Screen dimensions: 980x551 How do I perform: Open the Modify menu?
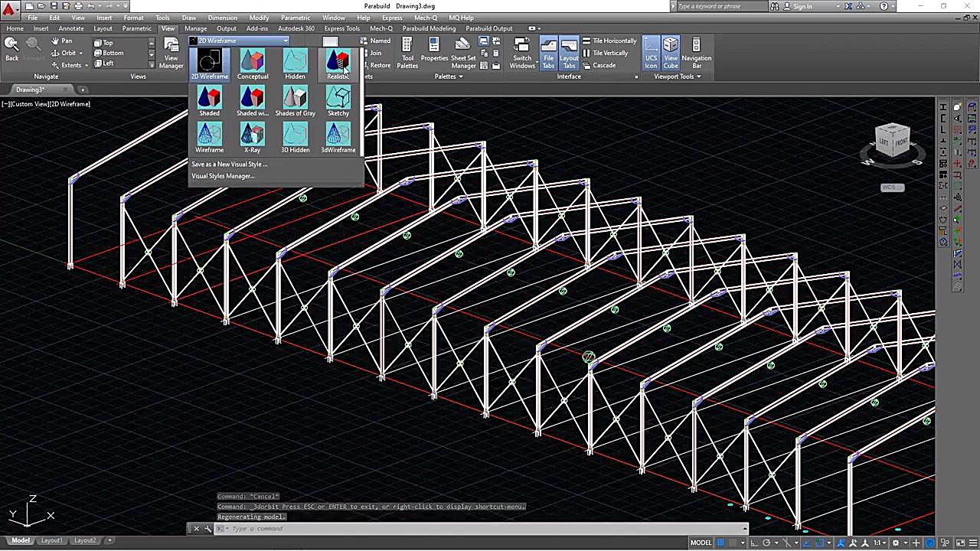(259, 18)
